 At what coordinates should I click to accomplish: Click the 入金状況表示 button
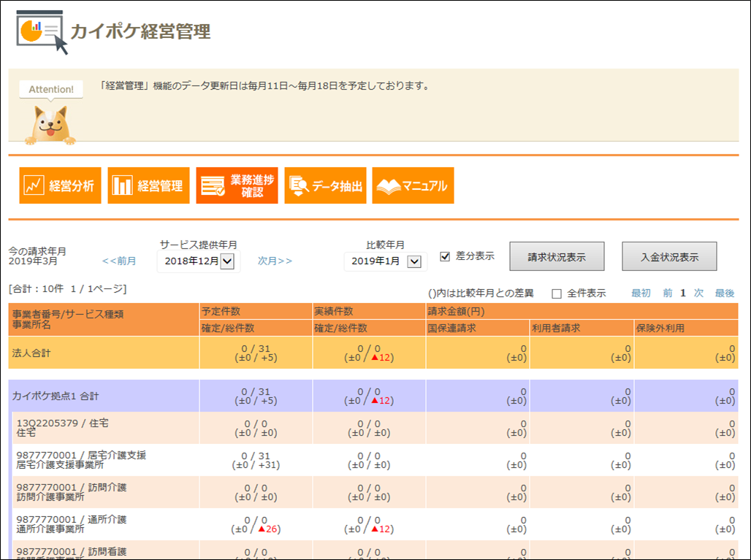[x=669, y=256]
